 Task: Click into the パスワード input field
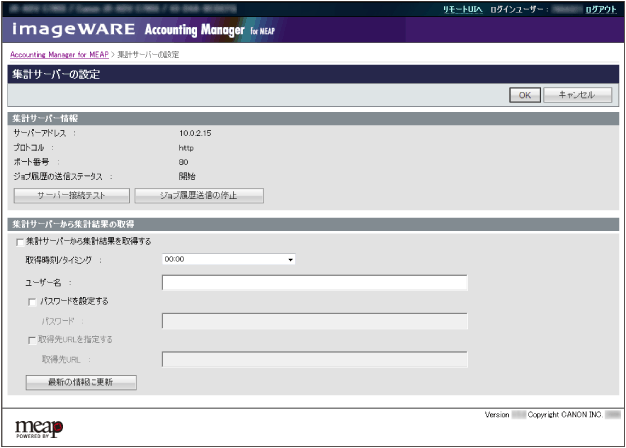pyautogui.click(x=314, y=321)
